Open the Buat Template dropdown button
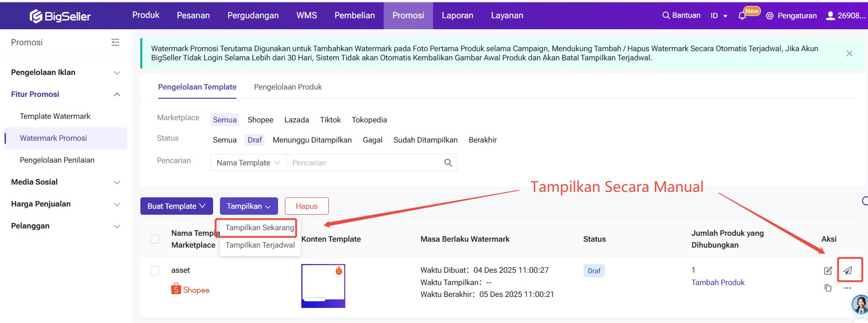The width and height of the screenshot is (868, 323). (177, 206)
